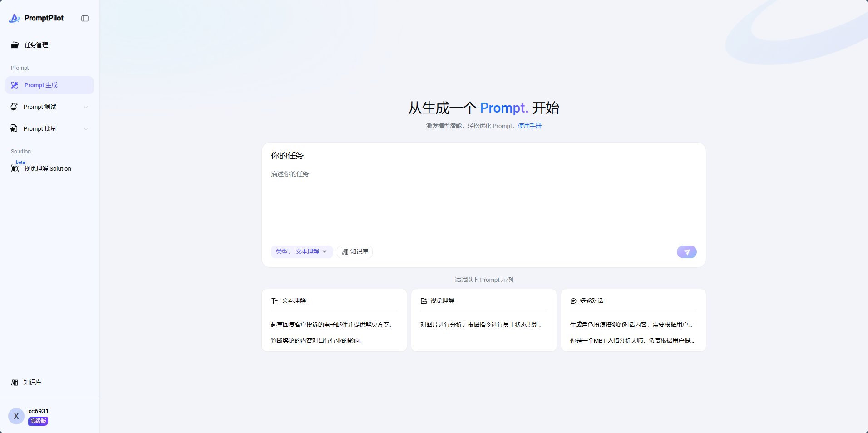Image resolution: width=868 pixels, height=433 pixels.
Task: Open 视觉理解 Solution menu item
Action: 49,168
